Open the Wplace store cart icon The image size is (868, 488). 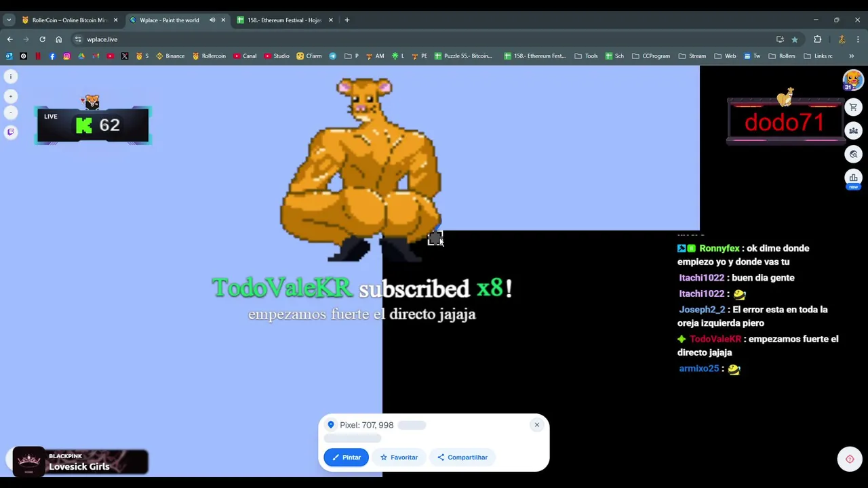point(854,107)
